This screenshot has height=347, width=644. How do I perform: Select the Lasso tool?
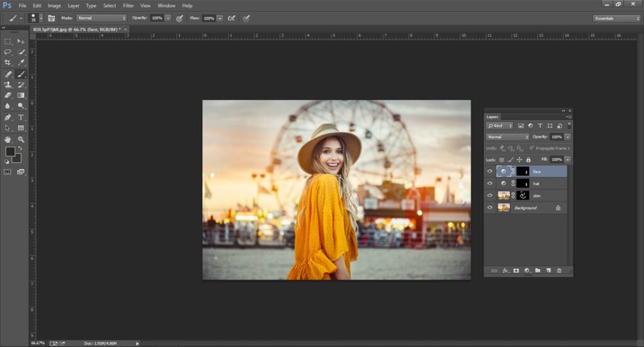8,52
